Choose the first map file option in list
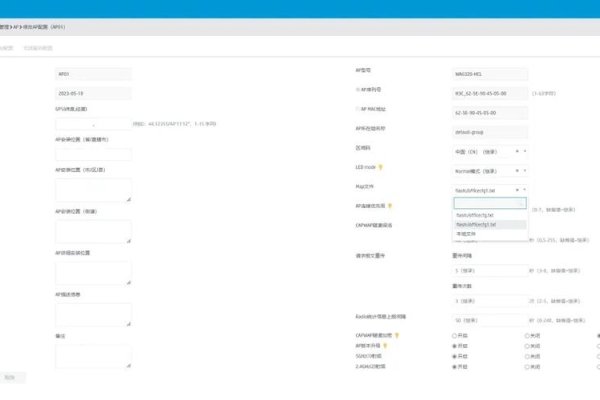The image size is (600, 400). [490, 215]
